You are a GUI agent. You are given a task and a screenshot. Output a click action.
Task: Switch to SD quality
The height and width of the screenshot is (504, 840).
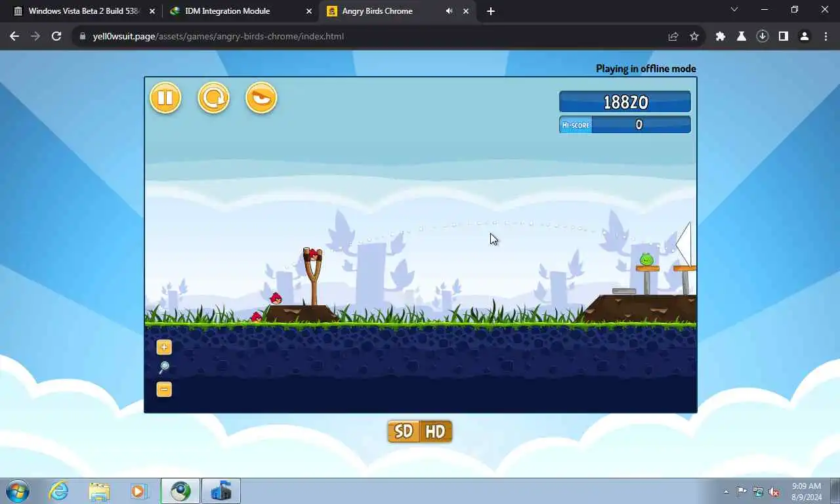[x=404, y=431]
